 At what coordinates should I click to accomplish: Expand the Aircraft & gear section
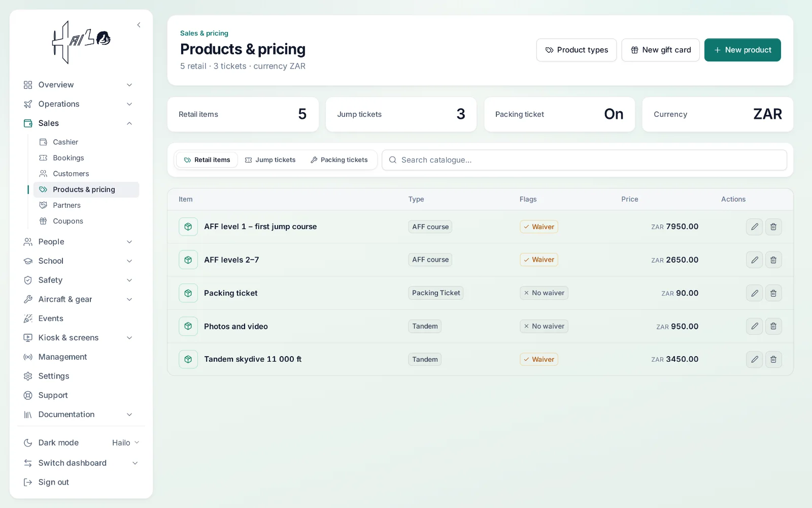(x=78, y=299)
